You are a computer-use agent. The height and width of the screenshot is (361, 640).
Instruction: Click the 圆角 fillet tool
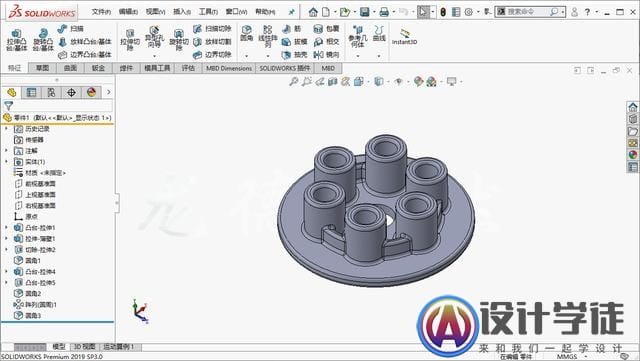click(x=247, y=33)
